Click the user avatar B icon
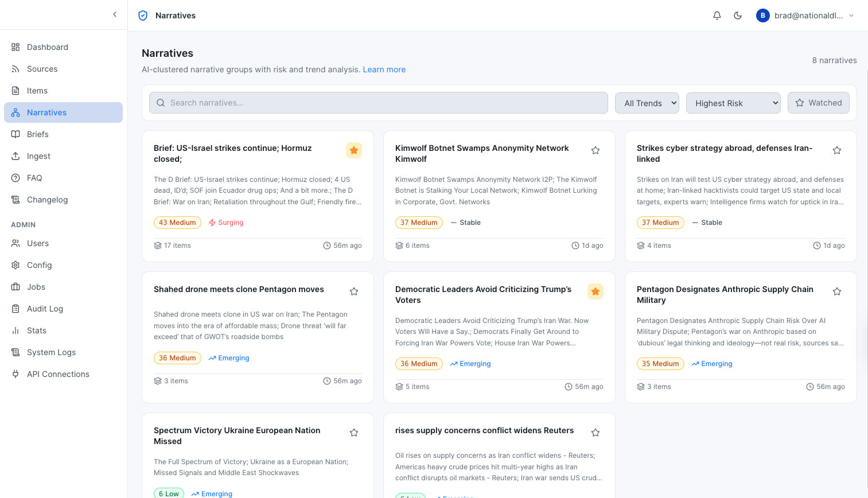The height and width of the screenshot is (498, 868). [762, 15]
